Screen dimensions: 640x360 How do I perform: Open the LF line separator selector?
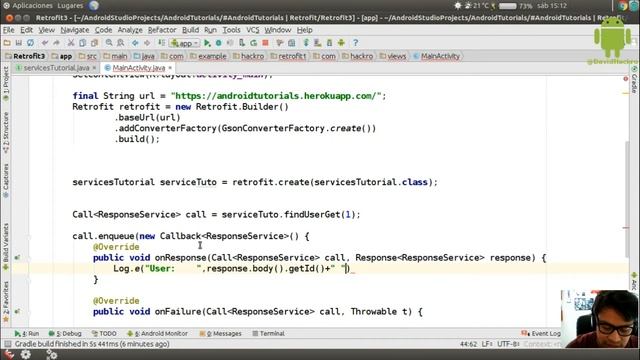(x=487, y=344)
